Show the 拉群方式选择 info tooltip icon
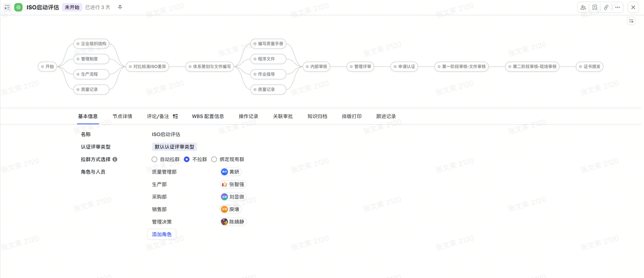The image size is (644, 278). point(115,160)
